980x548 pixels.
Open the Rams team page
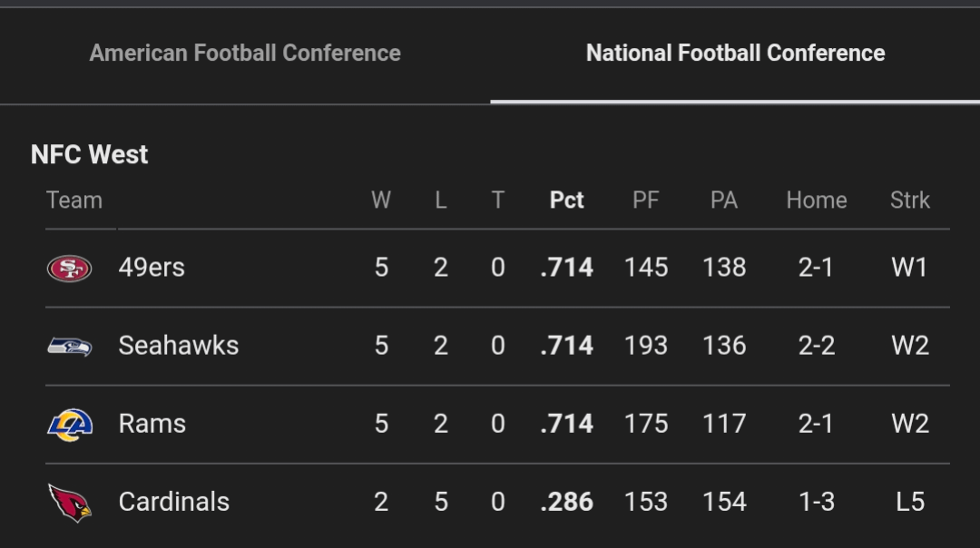(152, 423)
